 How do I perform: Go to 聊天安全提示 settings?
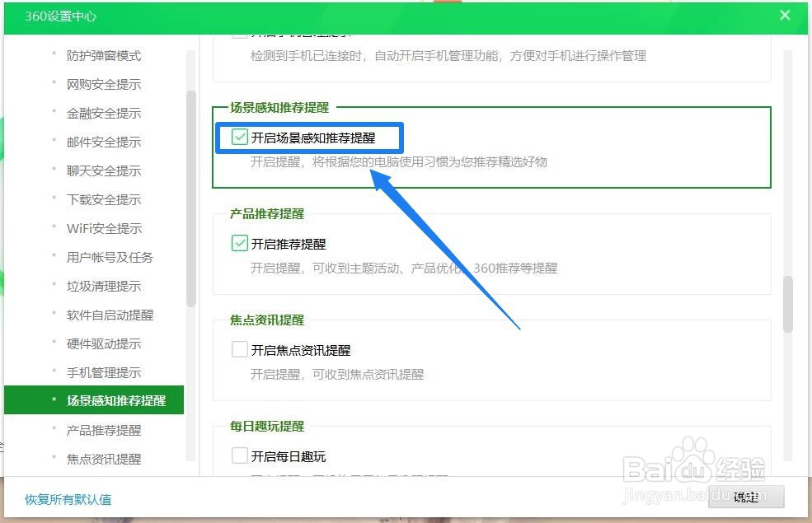coord(104,170)
